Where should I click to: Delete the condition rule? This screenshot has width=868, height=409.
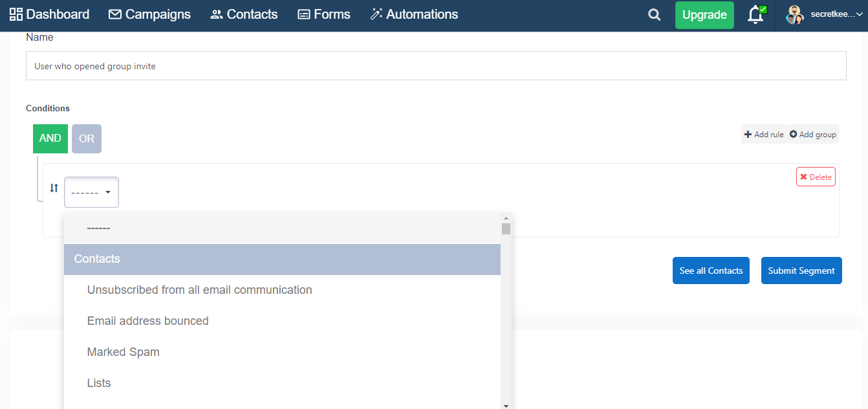tap(816, 177)
